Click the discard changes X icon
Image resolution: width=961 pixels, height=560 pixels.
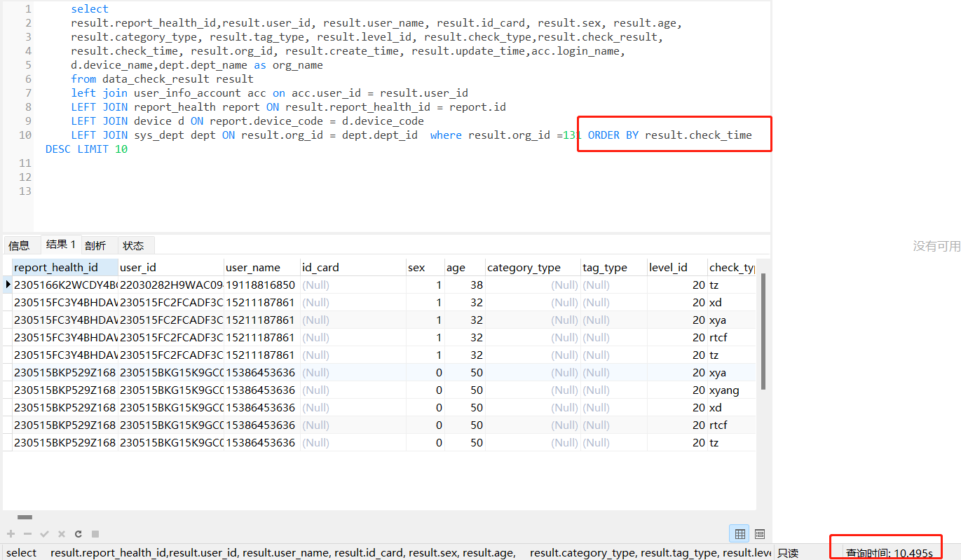click(61, 534)
